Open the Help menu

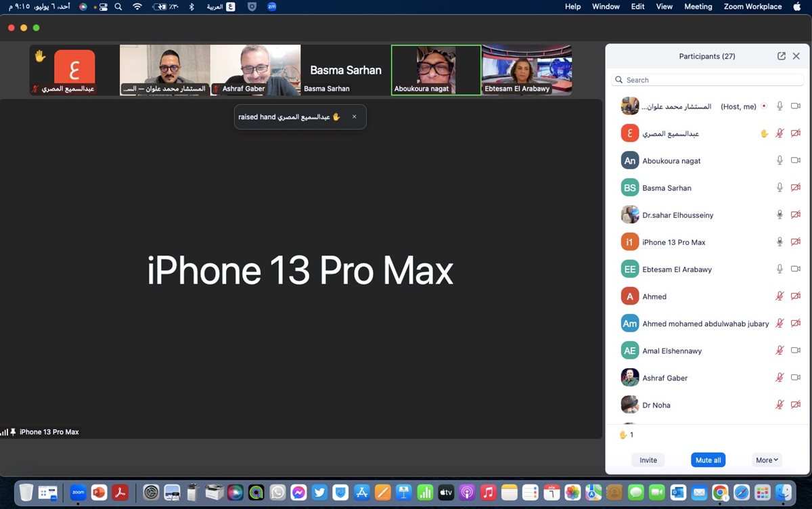pos(572,7)
